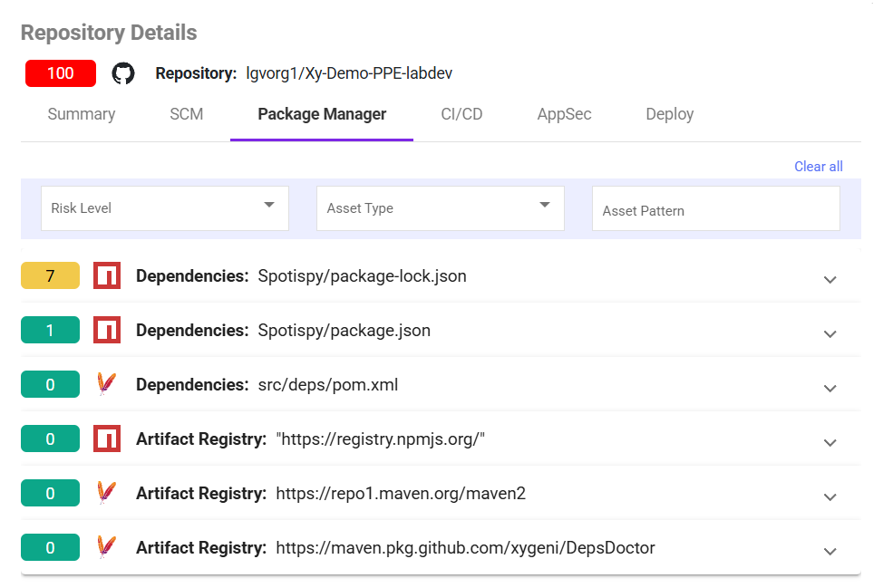Screen dimensions: 883x588
Task: Switch to the CI/CD tab
Action: click(461, 114)
